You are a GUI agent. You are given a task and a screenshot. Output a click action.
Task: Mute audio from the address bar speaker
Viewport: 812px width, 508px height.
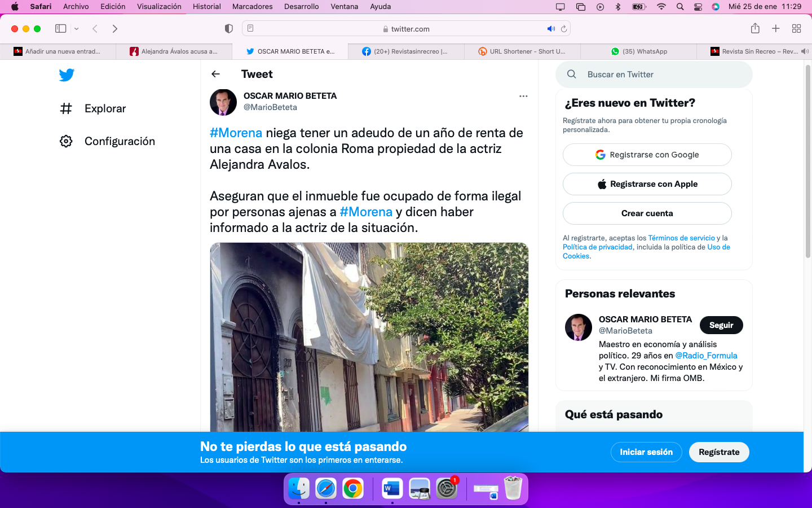click(550, 29)
